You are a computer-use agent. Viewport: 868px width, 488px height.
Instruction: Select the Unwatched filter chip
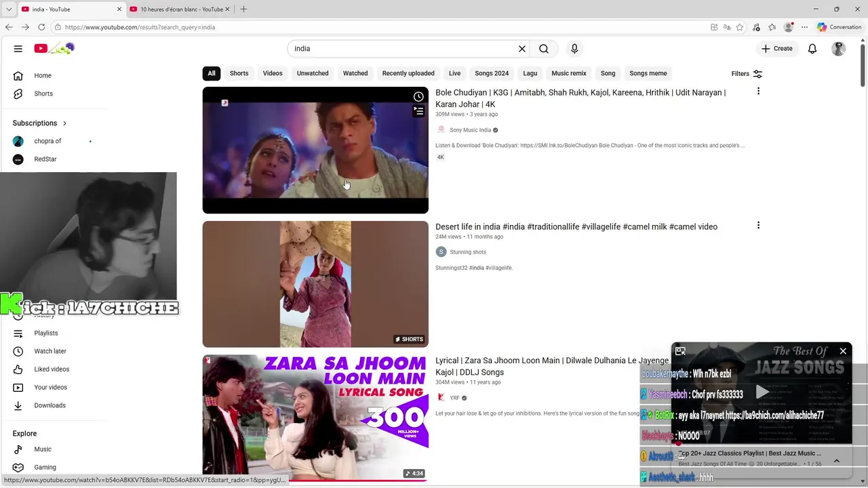coord(313,73)
